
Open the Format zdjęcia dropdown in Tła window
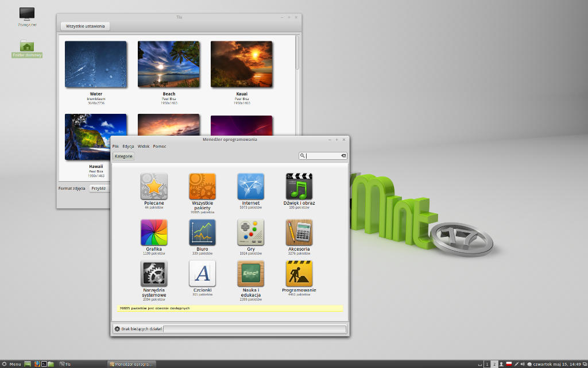(100, 188)
